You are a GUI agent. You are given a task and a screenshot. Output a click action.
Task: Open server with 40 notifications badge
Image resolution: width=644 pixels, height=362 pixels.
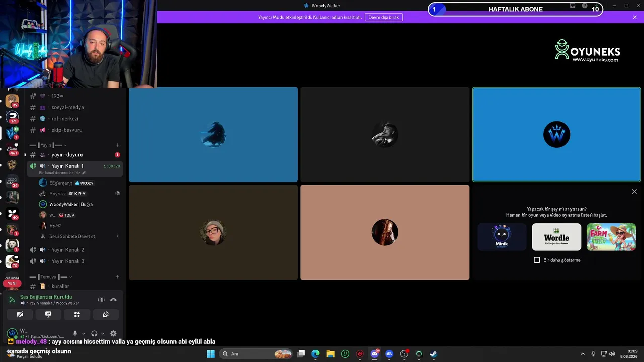[x=12, y=214]
